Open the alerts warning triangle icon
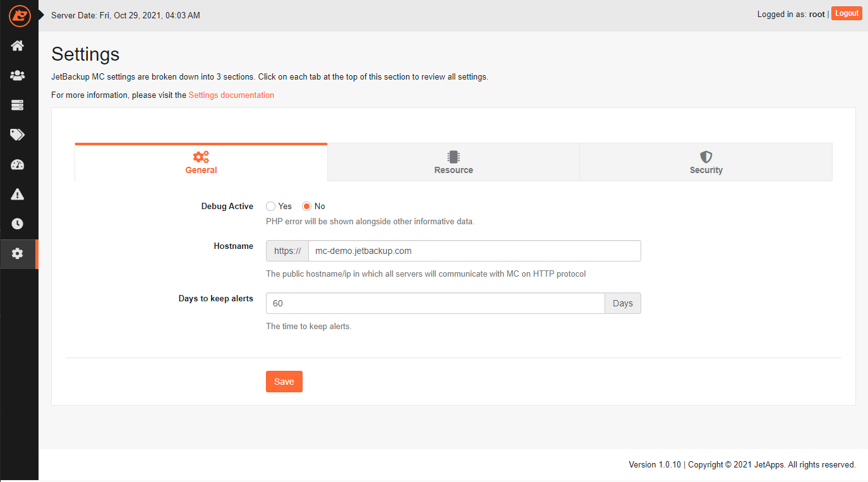868x482 pixels. pos(18,194)
